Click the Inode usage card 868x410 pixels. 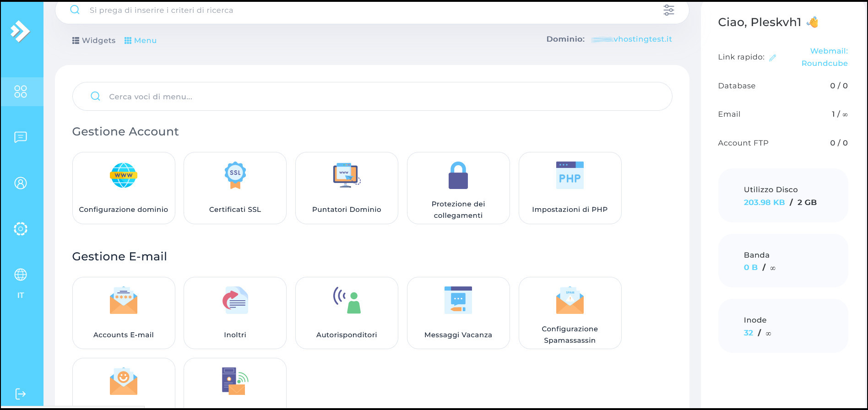(x=783, y=326)
